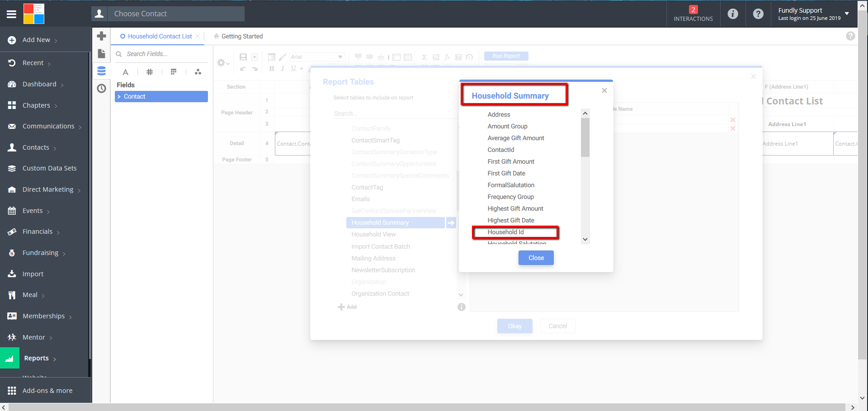The image size is (868, 411).
Task: Click the info icon near the Add button
Action: [x=462, y=307]
